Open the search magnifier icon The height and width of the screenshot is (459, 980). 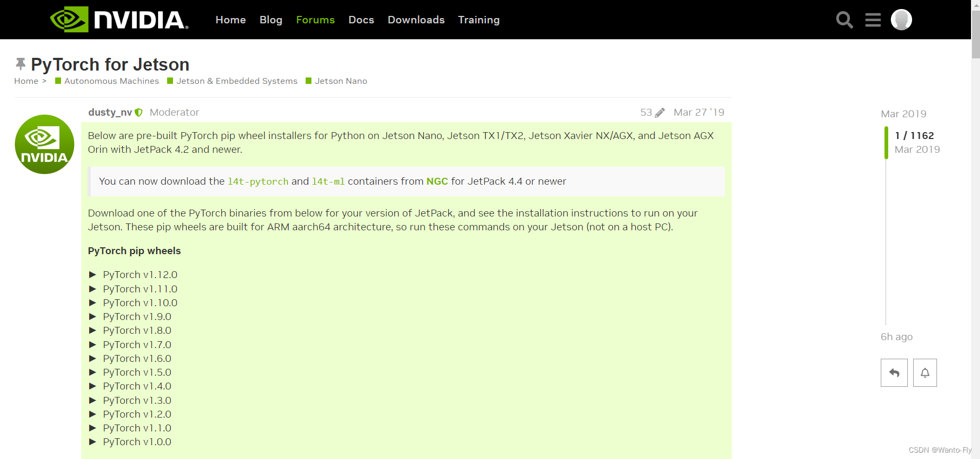coord(844,20)
